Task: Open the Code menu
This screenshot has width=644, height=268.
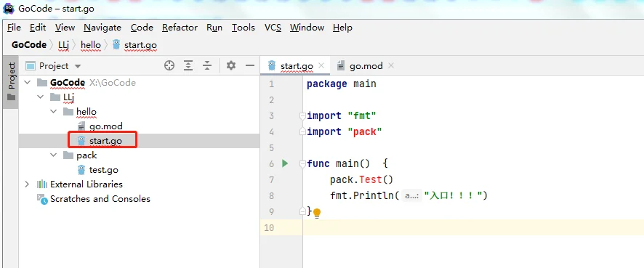Action: point(142,28)
